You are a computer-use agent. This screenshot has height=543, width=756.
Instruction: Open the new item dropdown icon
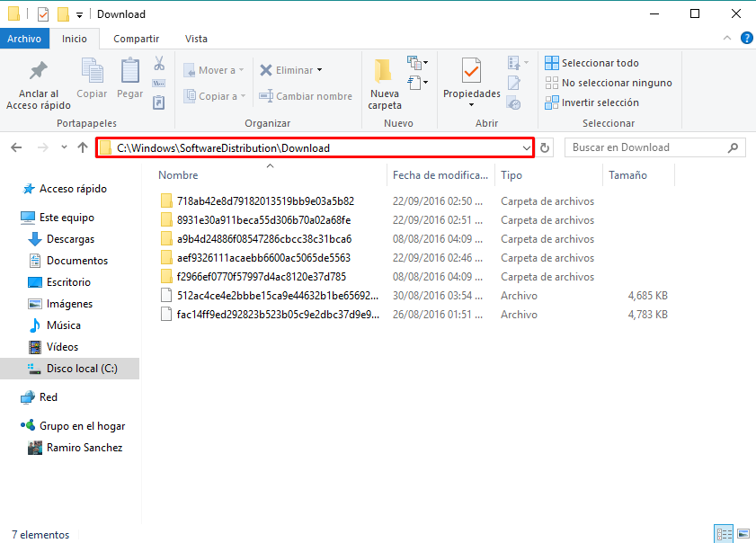pyautogui.click(x=417, y=63)
